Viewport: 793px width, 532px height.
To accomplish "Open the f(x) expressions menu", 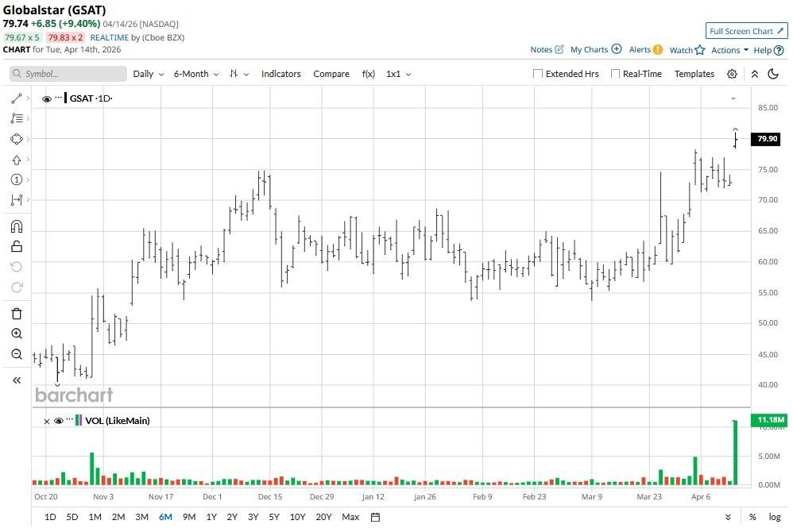I will [368, 74].
